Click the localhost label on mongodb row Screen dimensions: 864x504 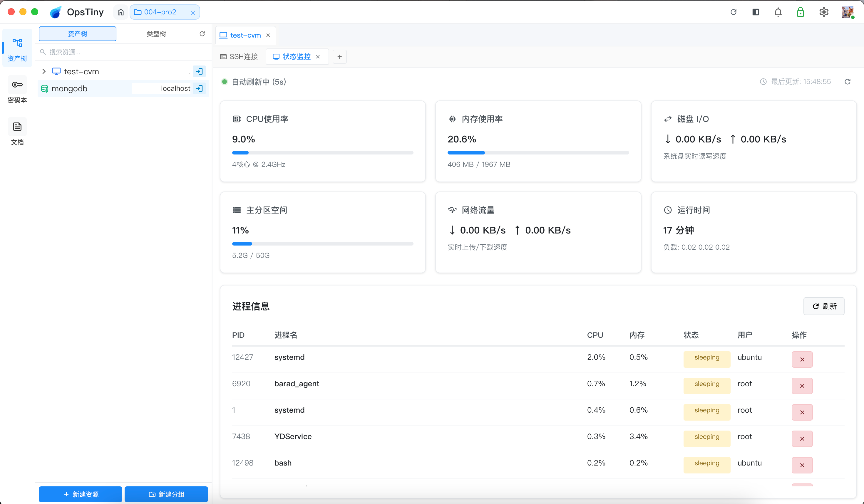(x=175, y=88)
